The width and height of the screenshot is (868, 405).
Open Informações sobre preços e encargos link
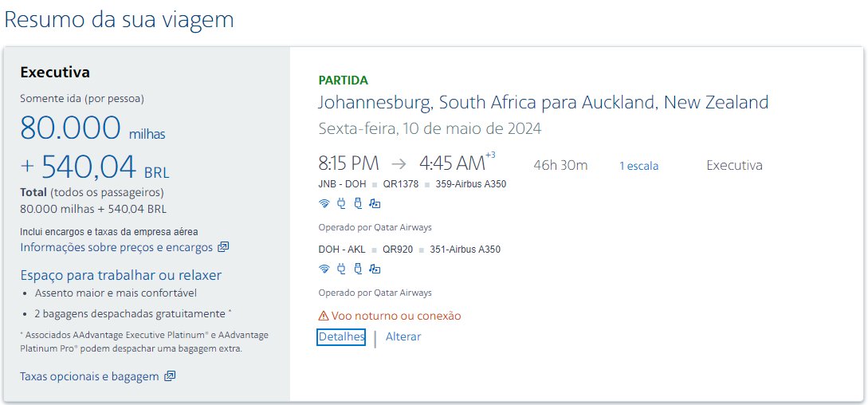pyautogui.click(x=116, y=247)
